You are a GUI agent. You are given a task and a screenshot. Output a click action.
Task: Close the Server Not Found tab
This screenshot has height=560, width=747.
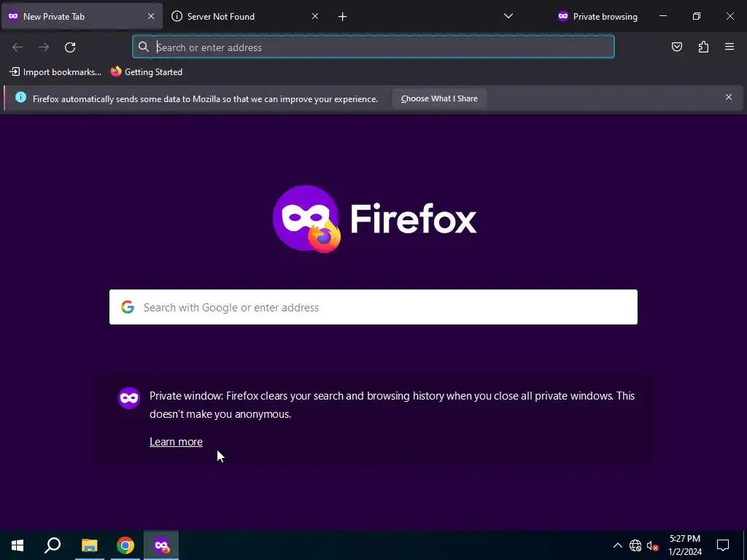coord(315,16)
